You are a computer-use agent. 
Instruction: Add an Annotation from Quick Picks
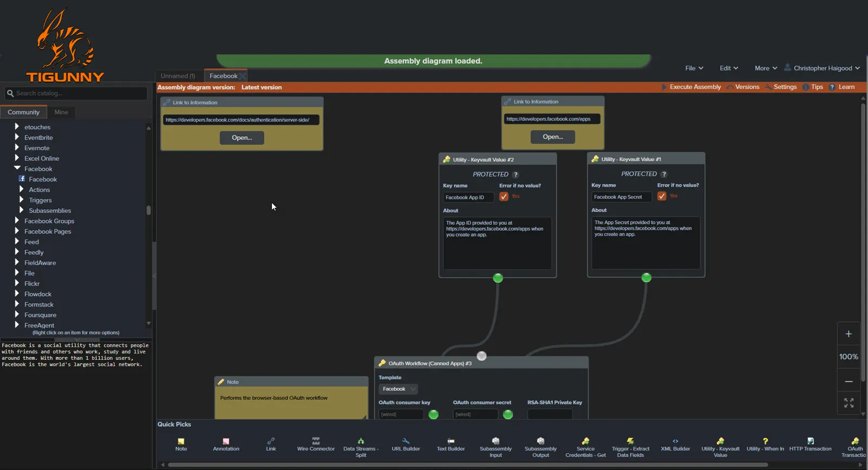pos(226,444)
